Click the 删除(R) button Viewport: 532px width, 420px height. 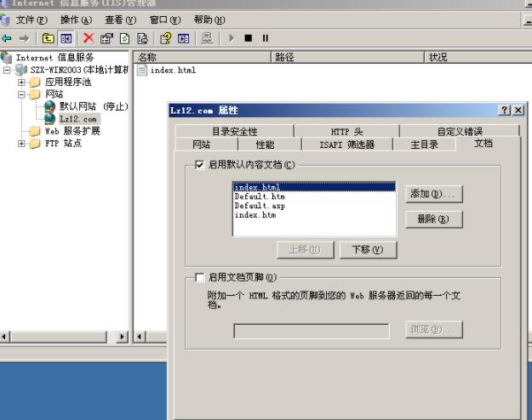tap(434, 219)
